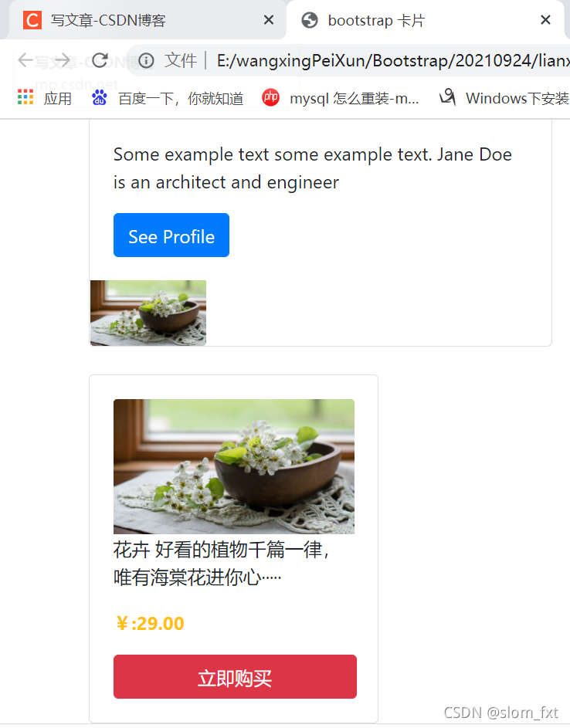Click the globe icon on bootstrap tab

[310, 20]
